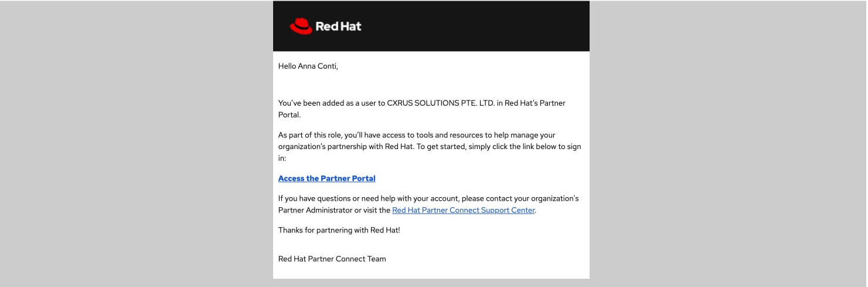Open the Access the Partner Portal link
Image resolution: width=868 pixels, height=287 pixels.
coord(326,178)
